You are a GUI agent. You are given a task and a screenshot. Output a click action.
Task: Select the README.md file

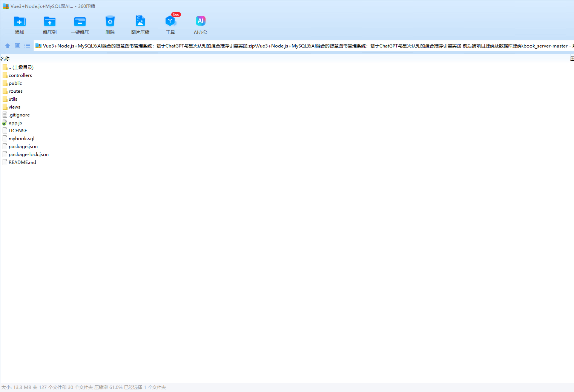click(x=19, y=162)
